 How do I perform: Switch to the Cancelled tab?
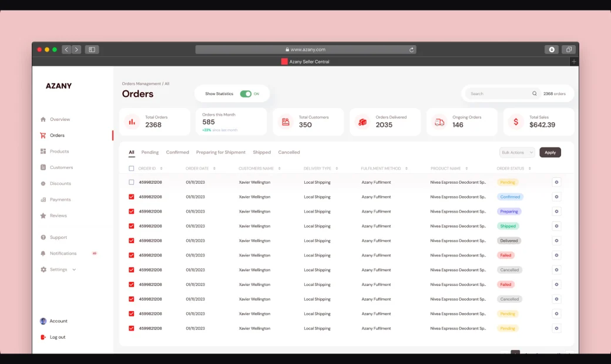(x=288, y=152)
